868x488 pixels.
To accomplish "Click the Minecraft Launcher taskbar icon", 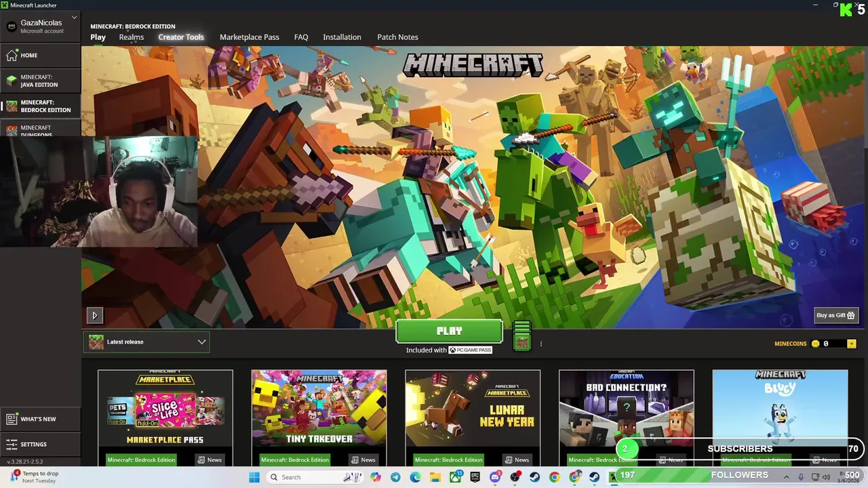I will (x=614, y=477).
